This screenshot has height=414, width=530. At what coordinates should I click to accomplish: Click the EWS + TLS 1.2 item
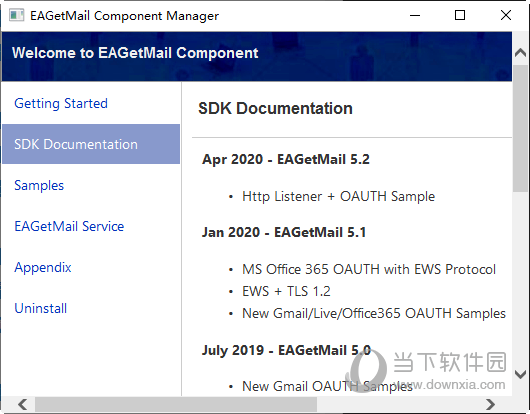pyautogui.click(x=286, y=291)
